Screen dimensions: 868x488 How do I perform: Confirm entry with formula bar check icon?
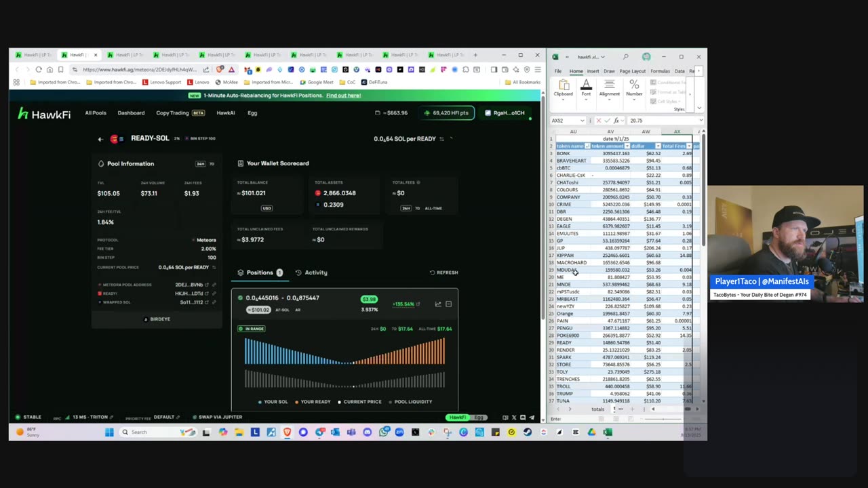(607, 121)
